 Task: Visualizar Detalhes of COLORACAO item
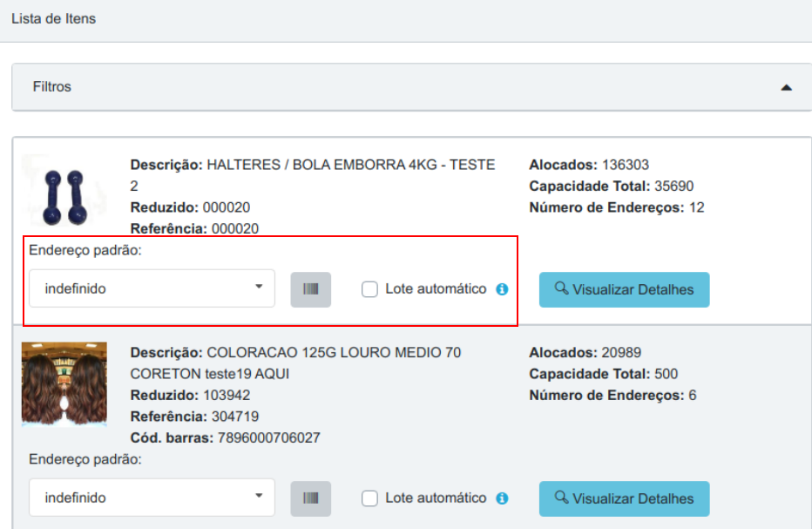click(624, 499)
